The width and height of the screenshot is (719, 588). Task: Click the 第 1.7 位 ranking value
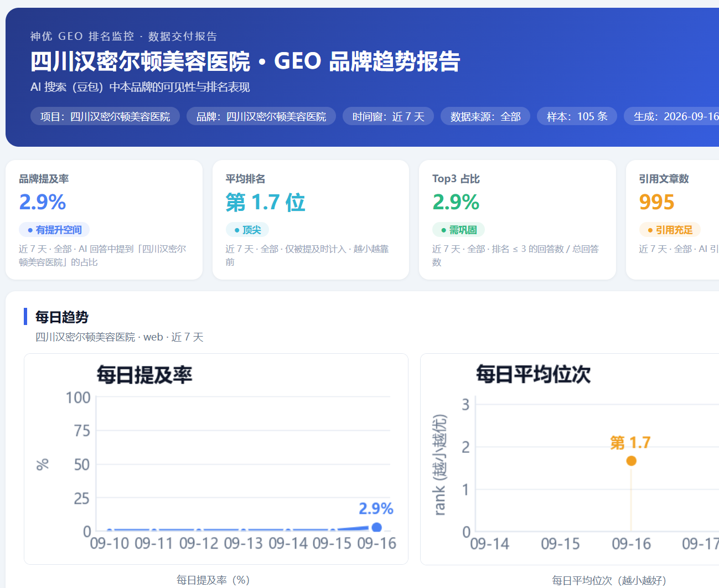(x=265, y=202)
